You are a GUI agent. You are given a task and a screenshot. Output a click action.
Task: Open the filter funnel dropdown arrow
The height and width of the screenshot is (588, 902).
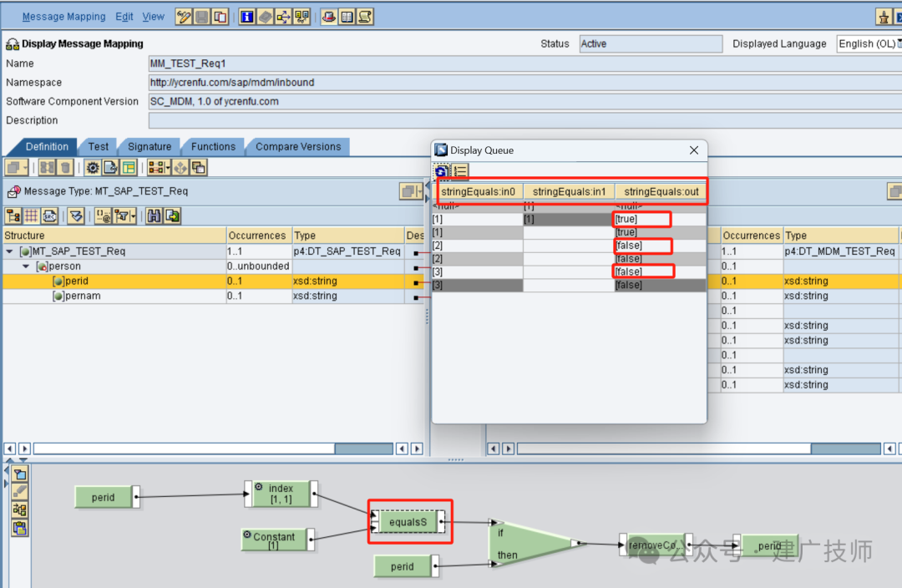[134, 216]
